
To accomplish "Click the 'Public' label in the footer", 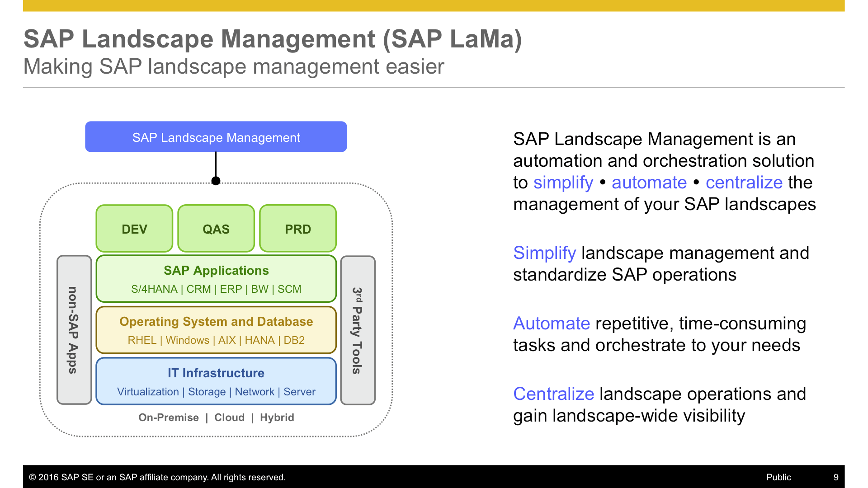I will (778, 477).
